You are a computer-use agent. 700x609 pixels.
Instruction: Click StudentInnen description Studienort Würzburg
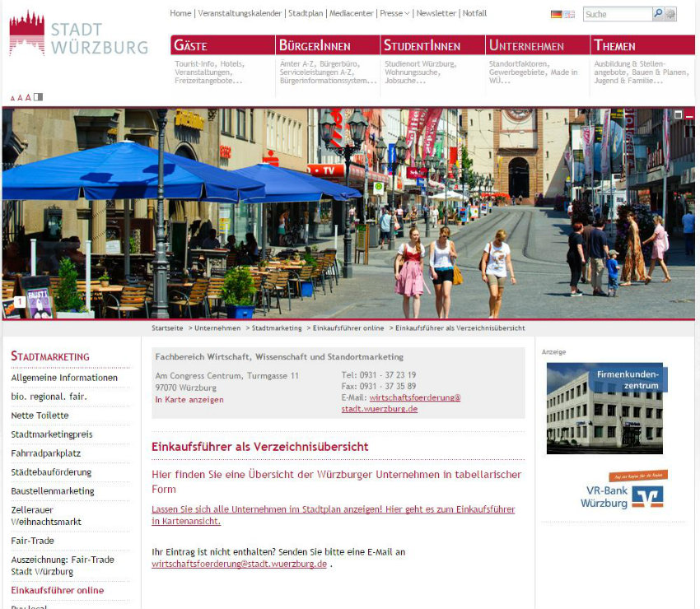[x=421, y=72]
